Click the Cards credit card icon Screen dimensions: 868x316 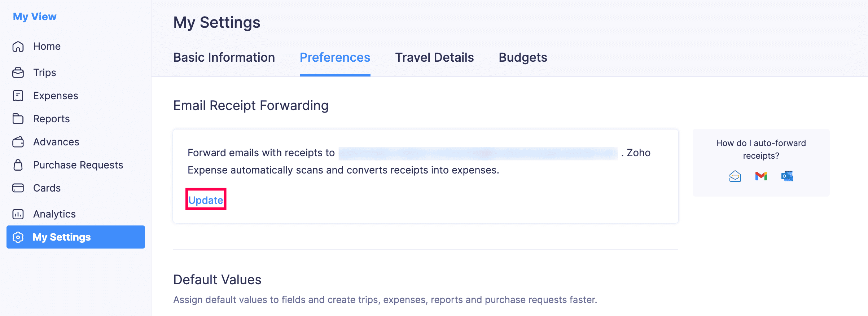click(x=18, y=188)
